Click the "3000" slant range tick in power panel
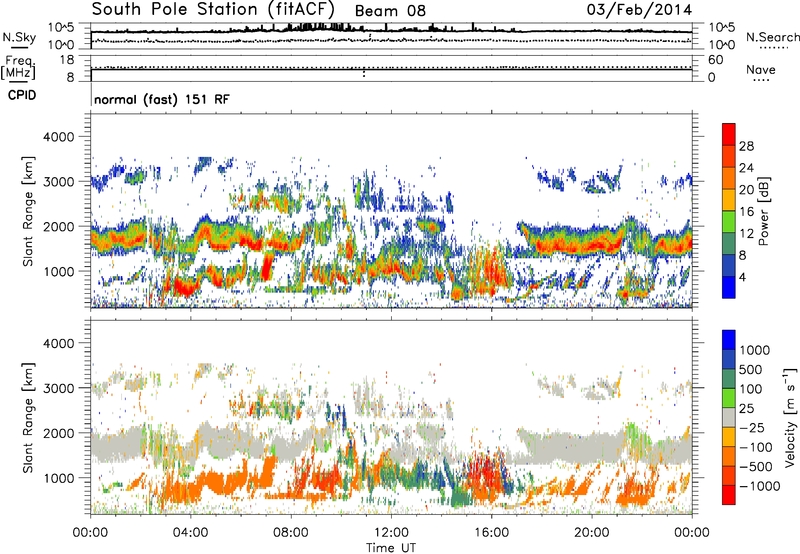The width and height of the screenshot is (800, 554). pos(58,182)
